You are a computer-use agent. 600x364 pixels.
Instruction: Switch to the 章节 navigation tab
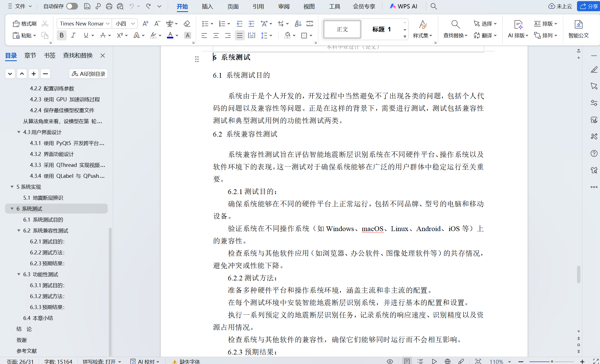pyautogui.click(x=30, y=55)
